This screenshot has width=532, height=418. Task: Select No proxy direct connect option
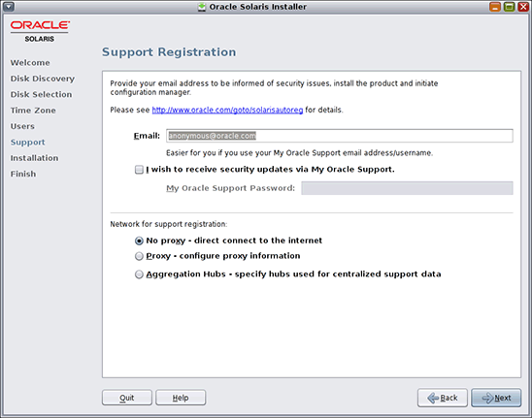(x=139, y=241)
